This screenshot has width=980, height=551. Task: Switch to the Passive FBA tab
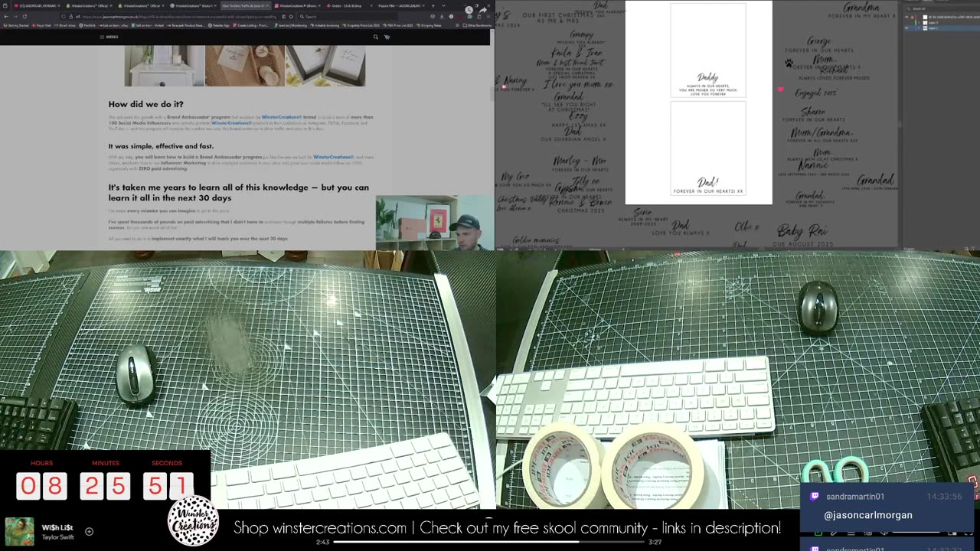(400, 6)
